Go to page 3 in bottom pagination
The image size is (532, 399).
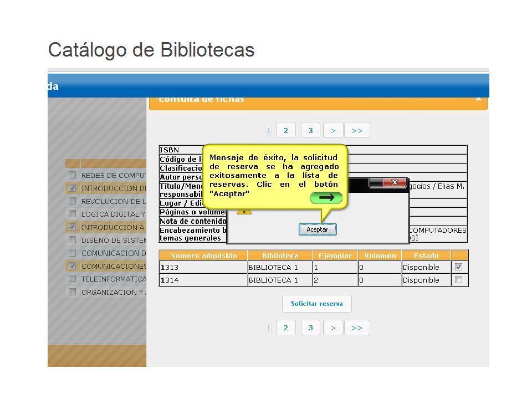tap(310, 328)
